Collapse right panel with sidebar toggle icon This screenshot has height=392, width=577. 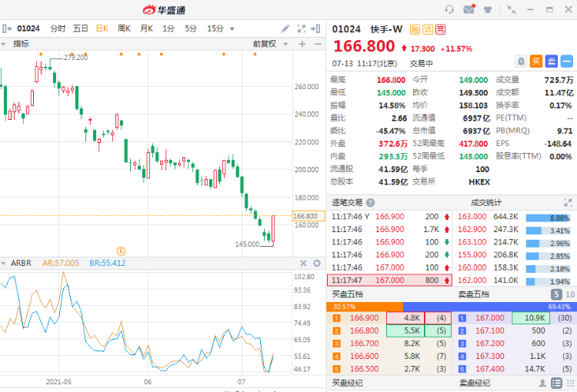coord(315,28)
